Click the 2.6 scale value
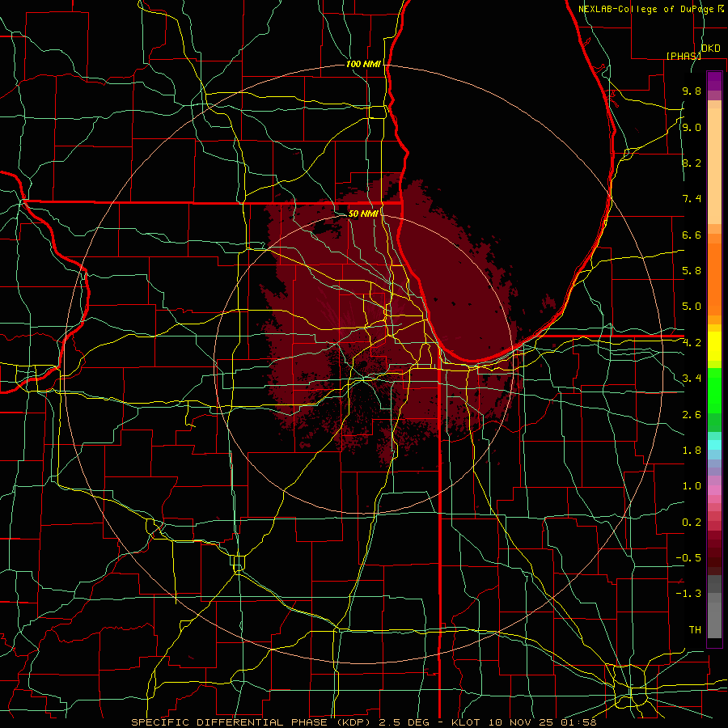This screenshot has width=728, height=728. (x=692, y=414)
